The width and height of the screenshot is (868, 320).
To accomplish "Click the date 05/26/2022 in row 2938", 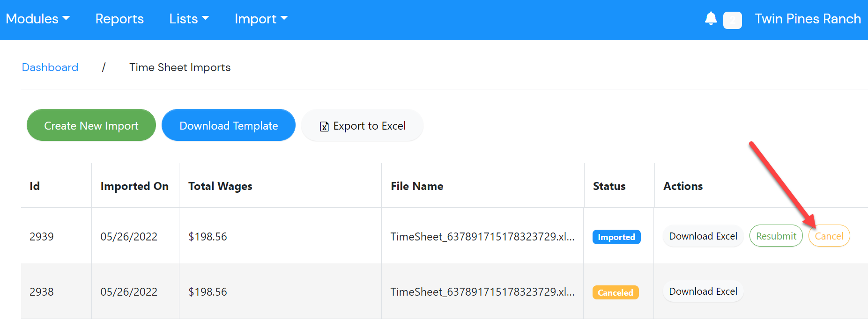I will [129, 292].
